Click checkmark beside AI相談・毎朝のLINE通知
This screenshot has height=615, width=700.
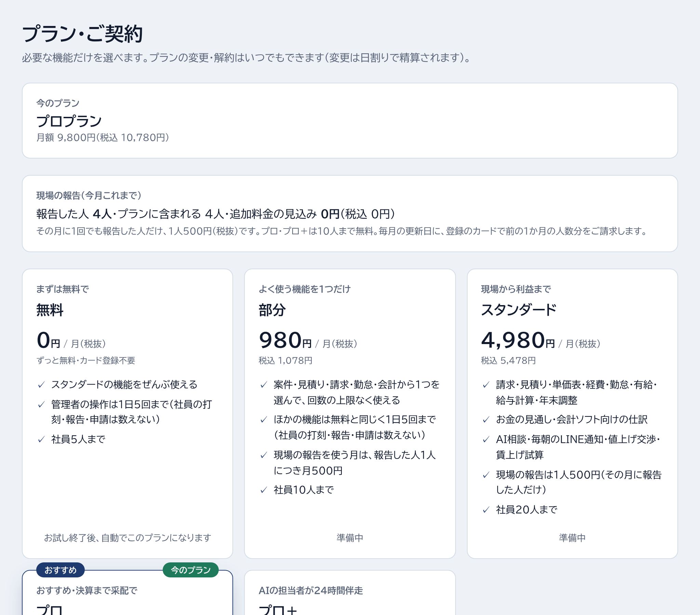click(486, 439)
